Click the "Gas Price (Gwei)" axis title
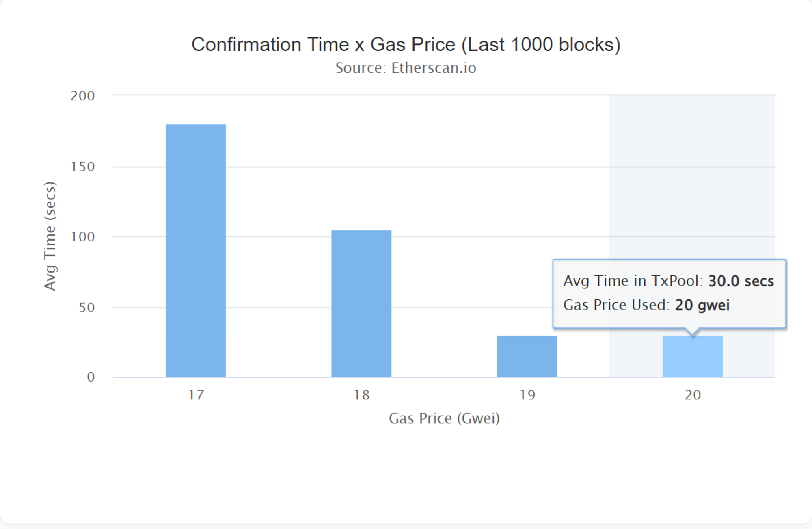 (x=444, y=418)
